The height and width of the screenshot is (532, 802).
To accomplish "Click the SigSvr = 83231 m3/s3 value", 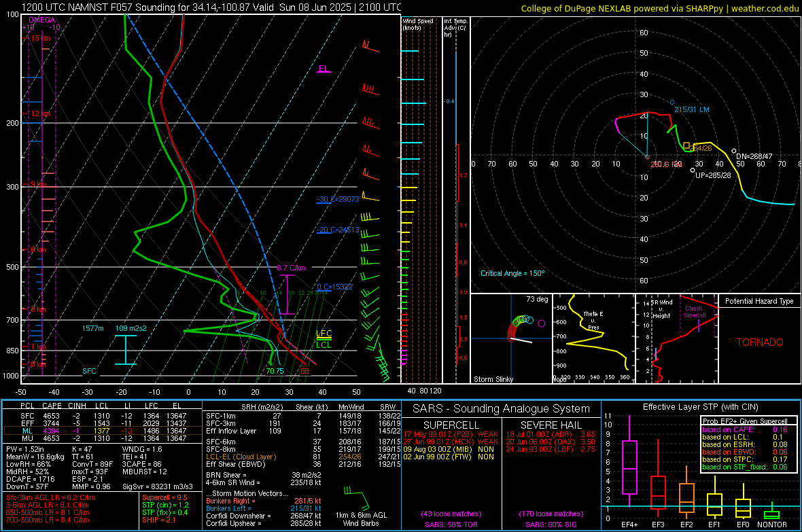I will point(158,486).
